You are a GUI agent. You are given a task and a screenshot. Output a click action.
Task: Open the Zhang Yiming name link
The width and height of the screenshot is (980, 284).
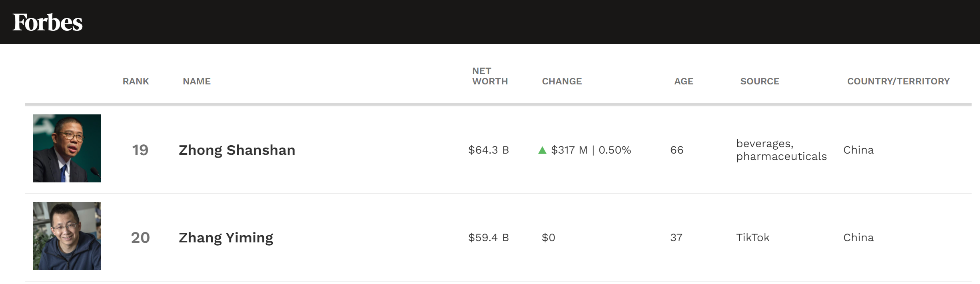pyautogui.click(x=226, y=238)
